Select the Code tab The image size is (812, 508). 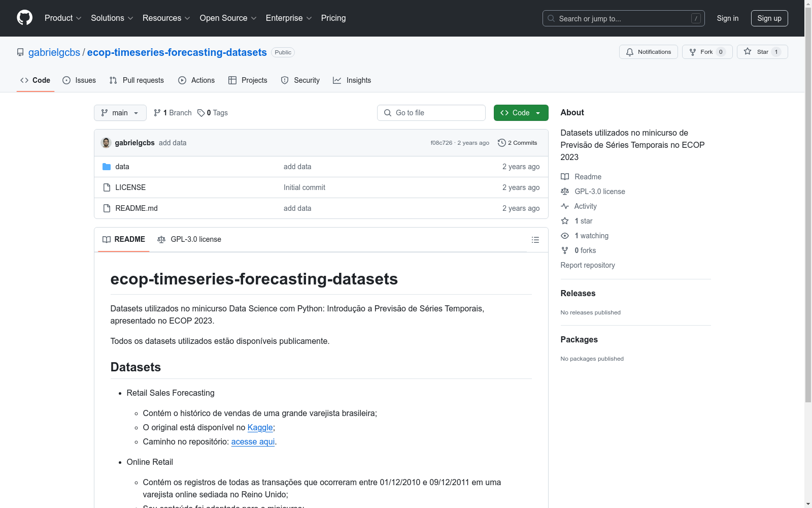pyautogui.click(x=36, y=80)
